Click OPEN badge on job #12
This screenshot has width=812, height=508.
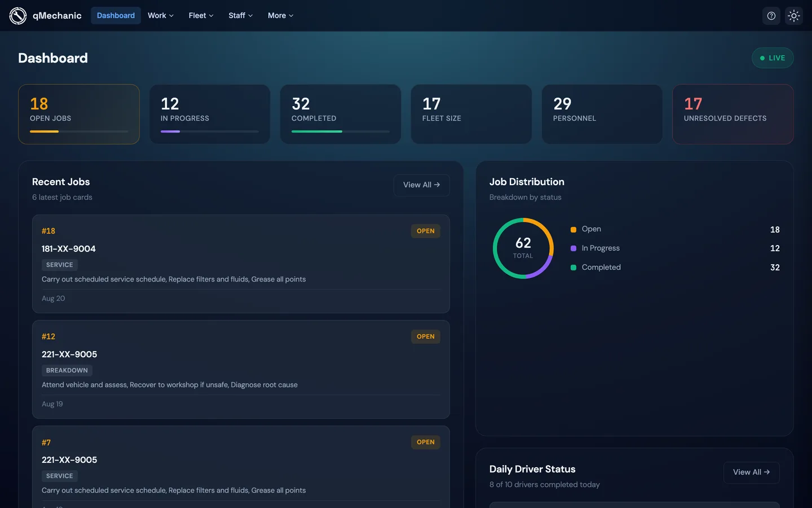(426, 336)
